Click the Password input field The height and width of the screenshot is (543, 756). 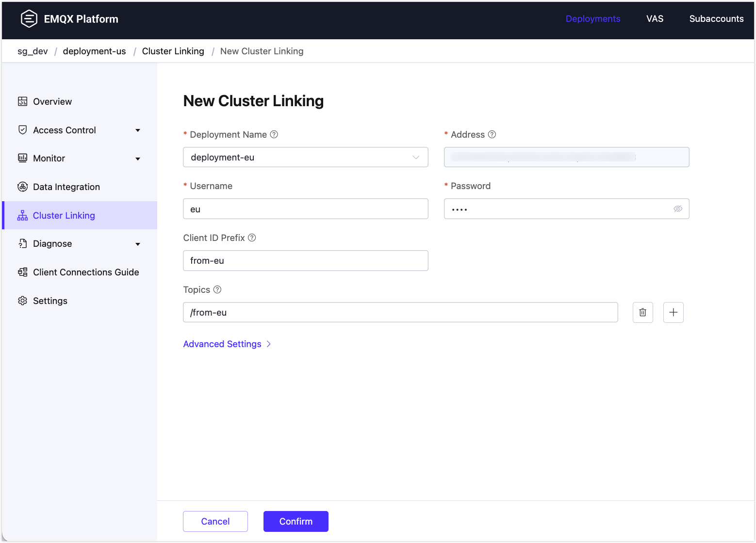(566, 209)
